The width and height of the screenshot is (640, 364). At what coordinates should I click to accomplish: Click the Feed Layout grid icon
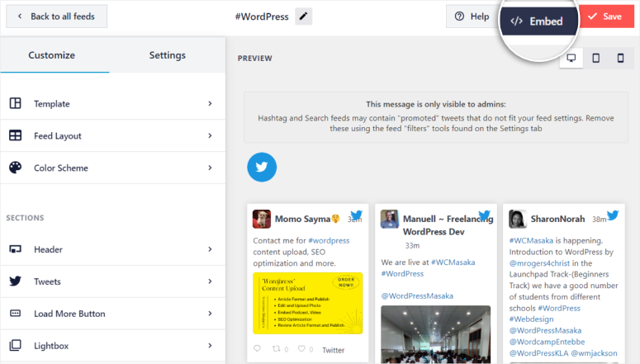click(16, 135)
